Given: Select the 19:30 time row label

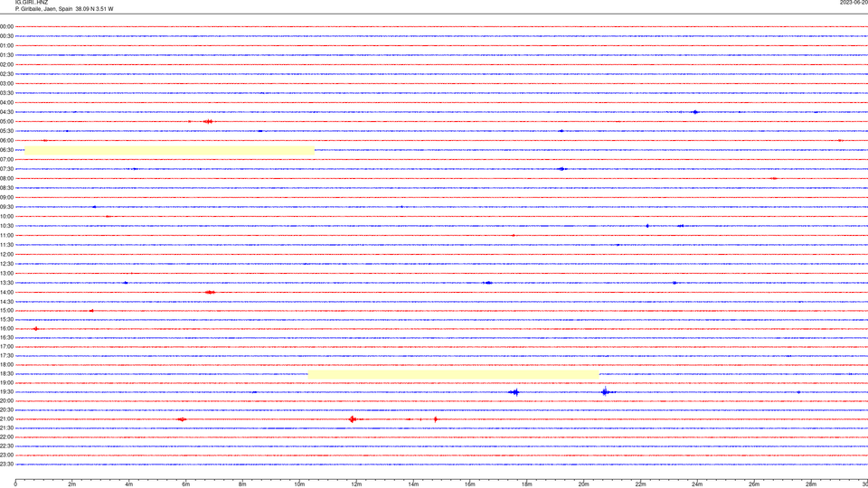Looking at the screenshot, I should [x=6, y=392].
